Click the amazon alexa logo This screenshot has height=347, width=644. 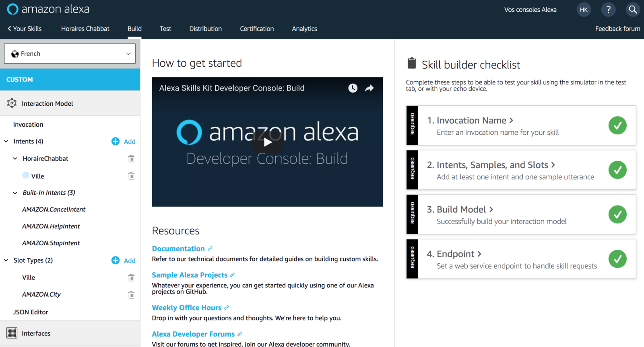(x=48, y=9)
